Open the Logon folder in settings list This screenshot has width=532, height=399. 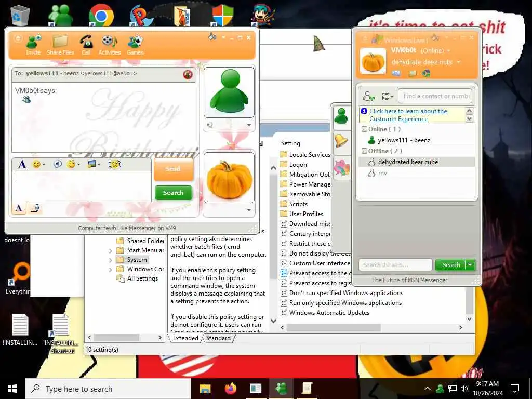294,165
